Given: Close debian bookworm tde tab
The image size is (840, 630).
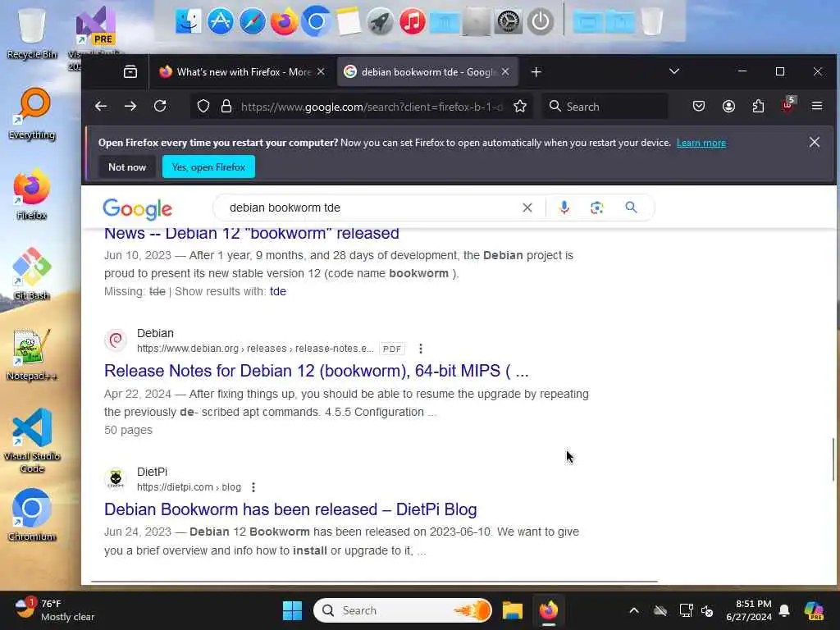Looking at the screenshot, I should click(x=505, y=72).
